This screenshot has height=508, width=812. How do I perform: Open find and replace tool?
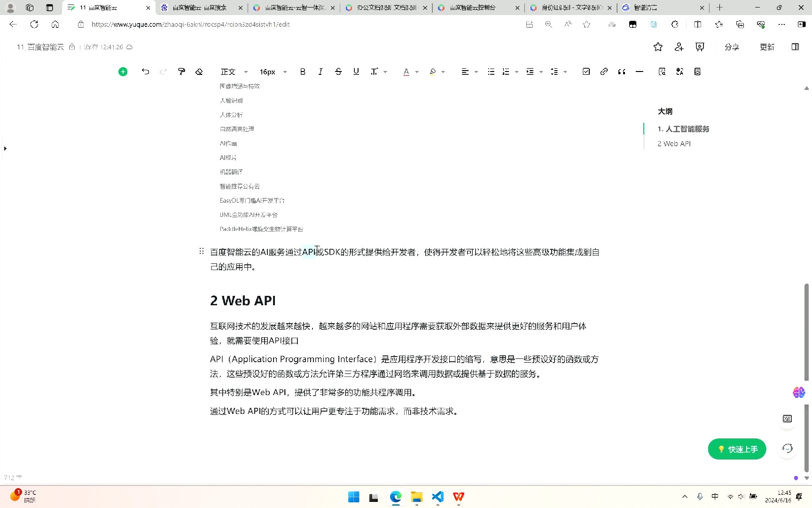click(x=662, y=71)
